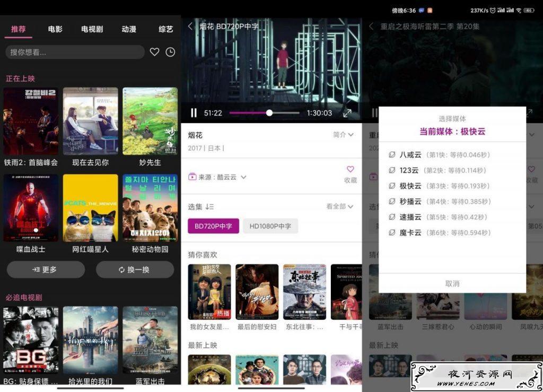Select 秒播云 media source
The height and width of the screenshot is (392, 543).
(452, 202)
